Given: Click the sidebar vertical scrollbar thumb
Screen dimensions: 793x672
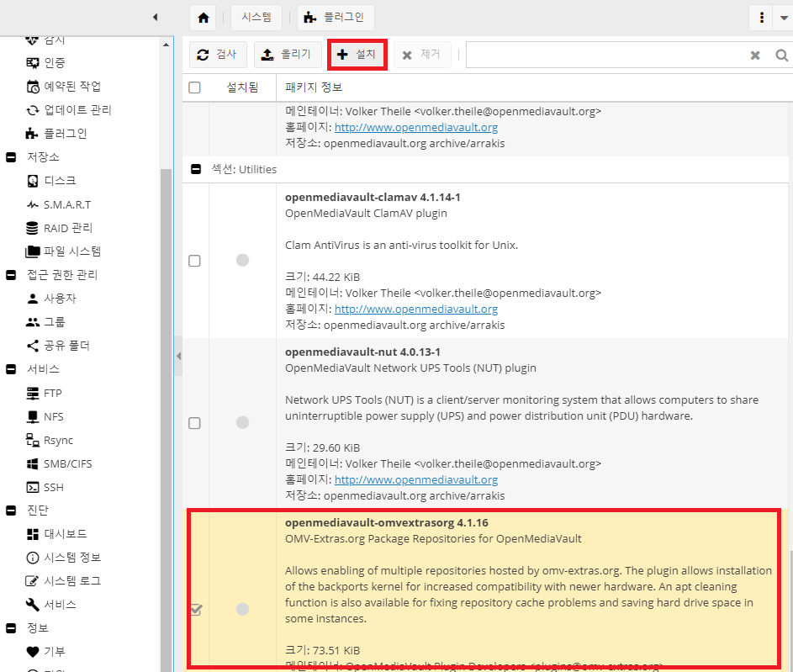Looking at the screenshot, I should point(166,420).
